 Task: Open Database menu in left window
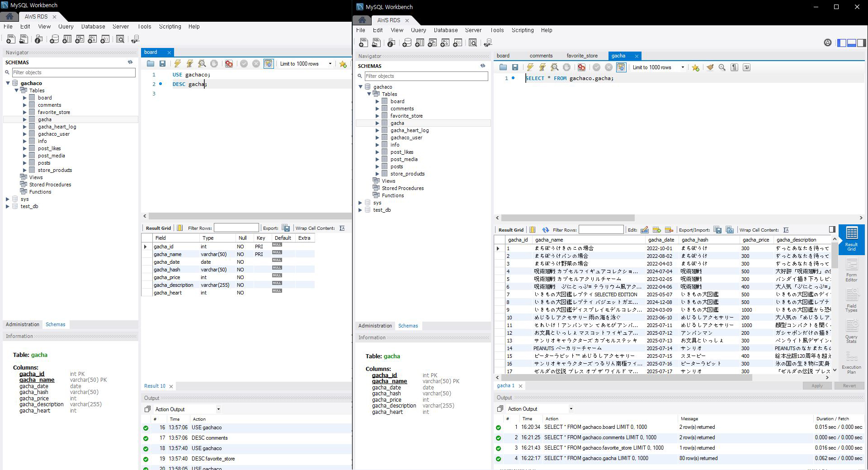(x=93, y=27)
